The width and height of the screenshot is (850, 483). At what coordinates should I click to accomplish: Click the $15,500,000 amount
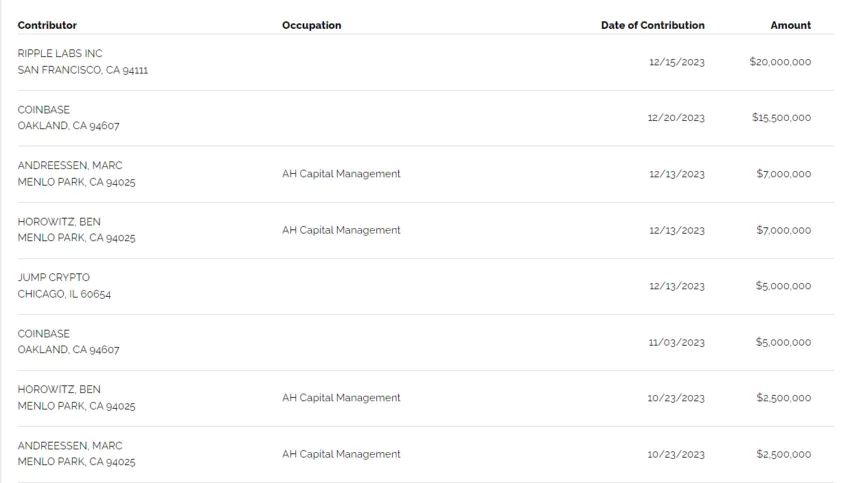781,118
